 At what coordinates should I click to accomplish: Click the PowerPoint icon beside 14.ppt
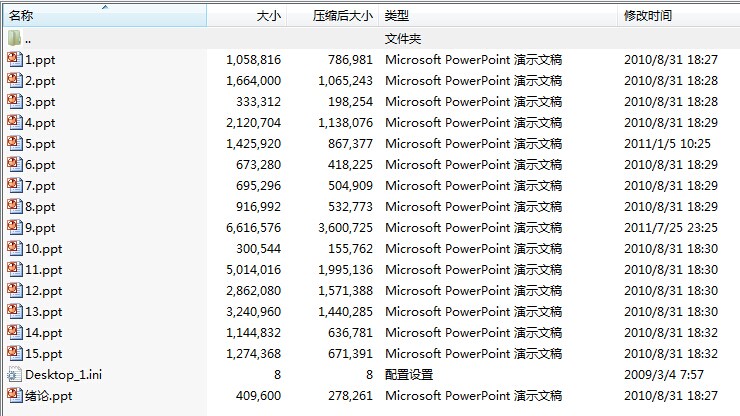pyautogui.click(x=15, y=332)
